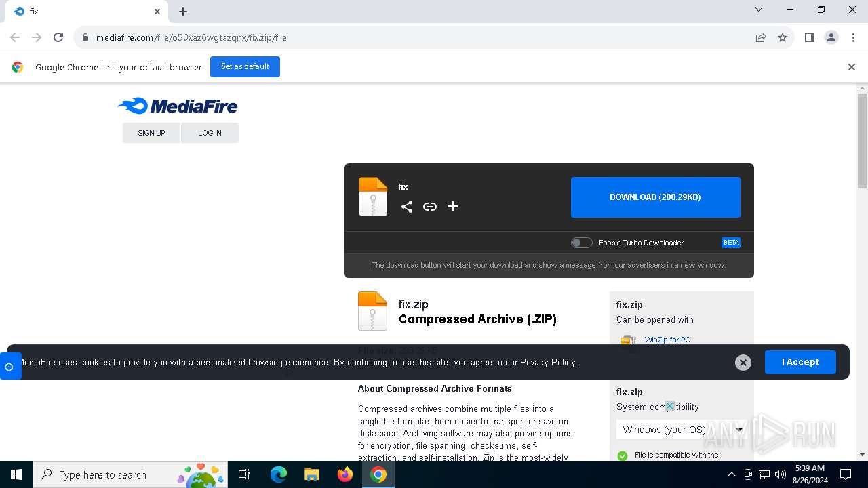
Task: Click Chrome icon in taskbar
Action: tap(378, 474)
